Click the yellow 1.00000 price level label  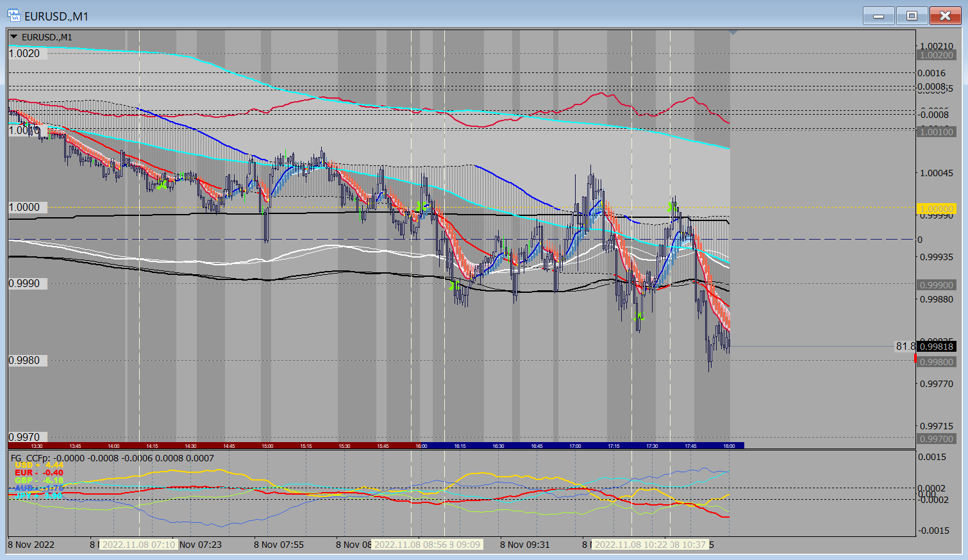click(x=937, y=209)
